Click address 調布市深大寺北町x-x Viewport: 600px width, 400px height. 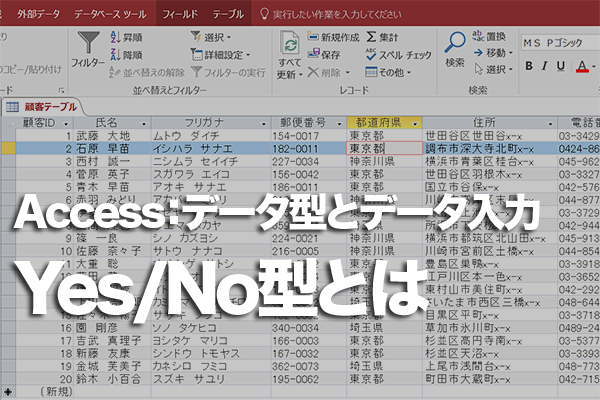pos(490,149)
